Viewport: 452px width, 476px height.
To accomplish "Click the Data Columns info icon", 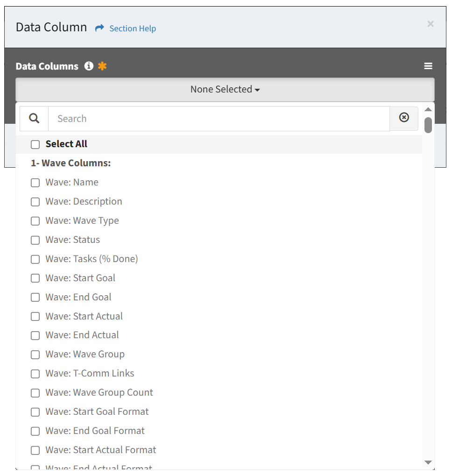I will pyautogui.click(x=89, y=66).
